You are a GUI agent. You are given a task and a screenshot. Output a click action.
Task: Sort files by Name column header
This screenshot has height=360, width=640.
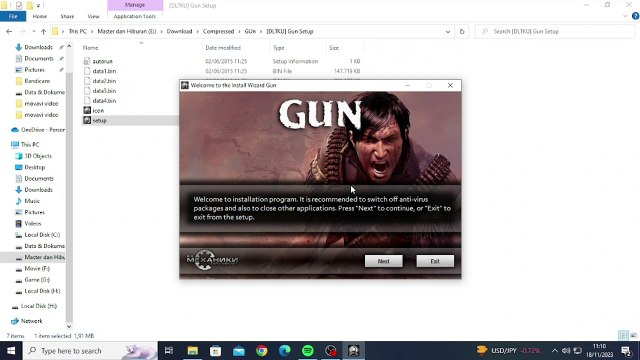tap(91, 48)
